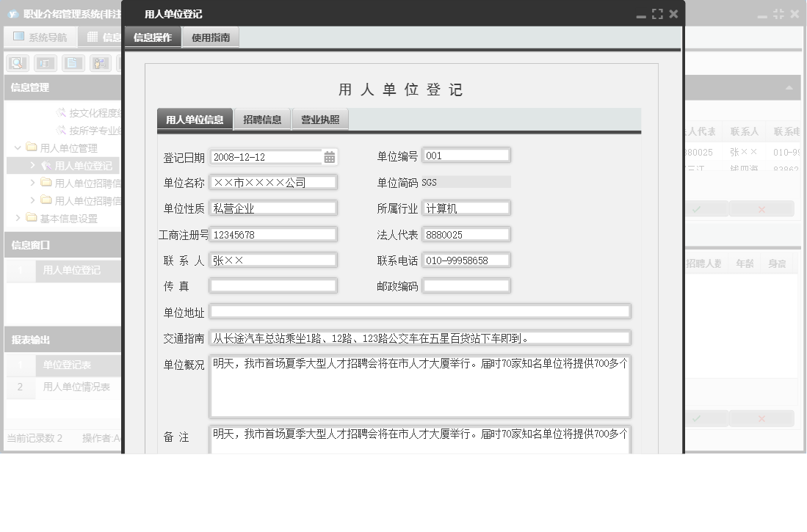
Task: Switch to the 招聘信息 tab
Action: click(262, 118)
